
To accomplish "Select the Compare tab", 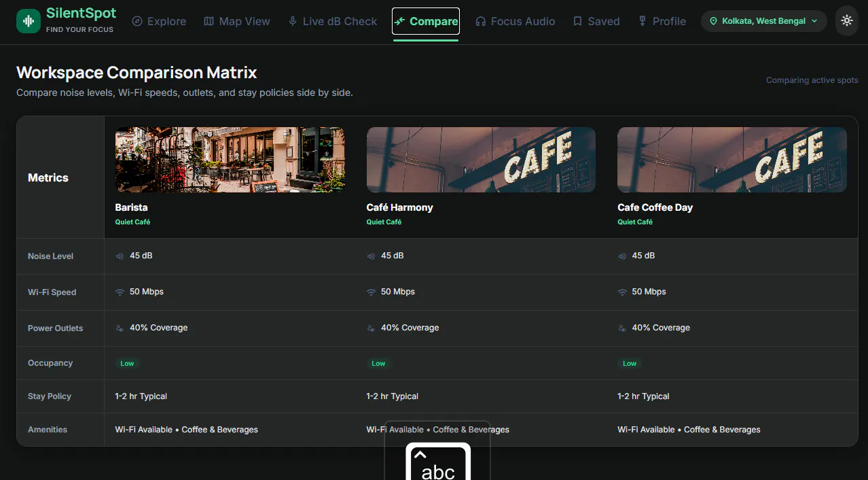I will 426,21.
